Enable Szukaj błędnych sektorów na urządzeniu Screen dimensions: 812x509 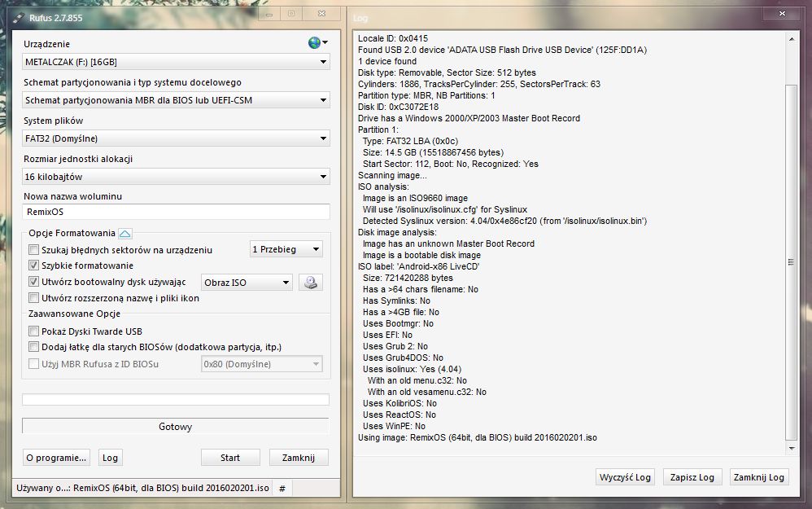pyautogui.click(x=33, y=250)
